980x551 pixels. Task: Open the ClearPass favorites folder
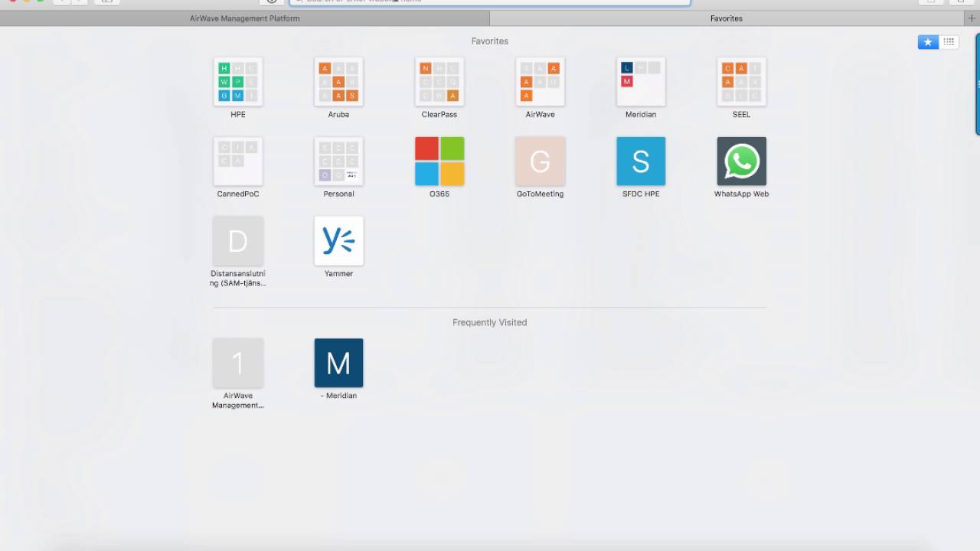point(439,82)
